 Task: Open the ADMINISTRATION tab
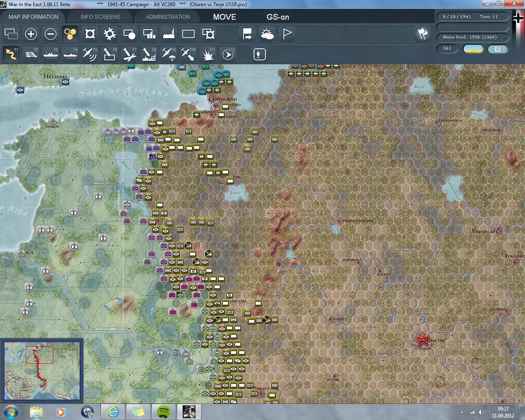pos(168,17)
